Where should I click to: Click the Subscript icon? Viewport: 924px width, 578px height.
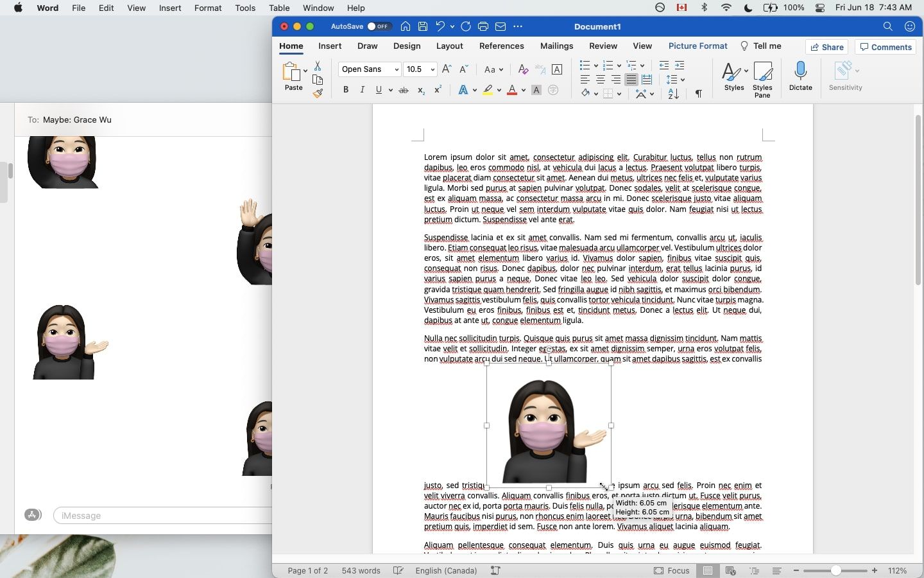coord(420,91)
